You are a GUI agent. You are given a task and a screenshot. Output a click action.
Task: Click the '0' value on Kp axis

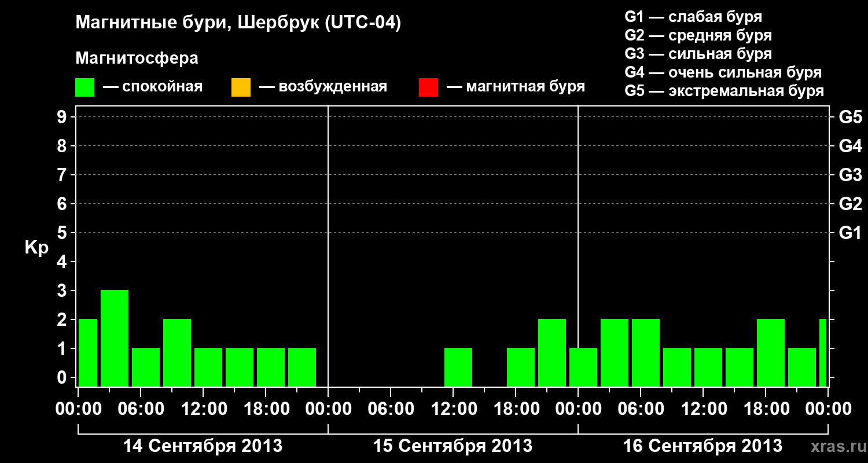[63, 377]
